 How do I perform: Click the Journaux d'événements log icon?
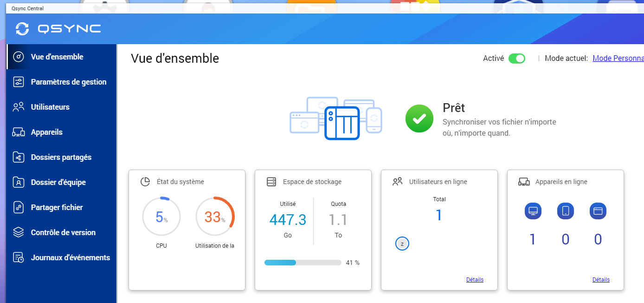coord(19,257)
